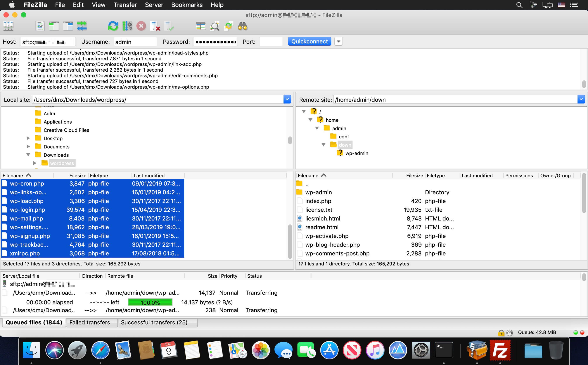Disconnect from the current server
The image size is (588, 365).
point(155,26)
